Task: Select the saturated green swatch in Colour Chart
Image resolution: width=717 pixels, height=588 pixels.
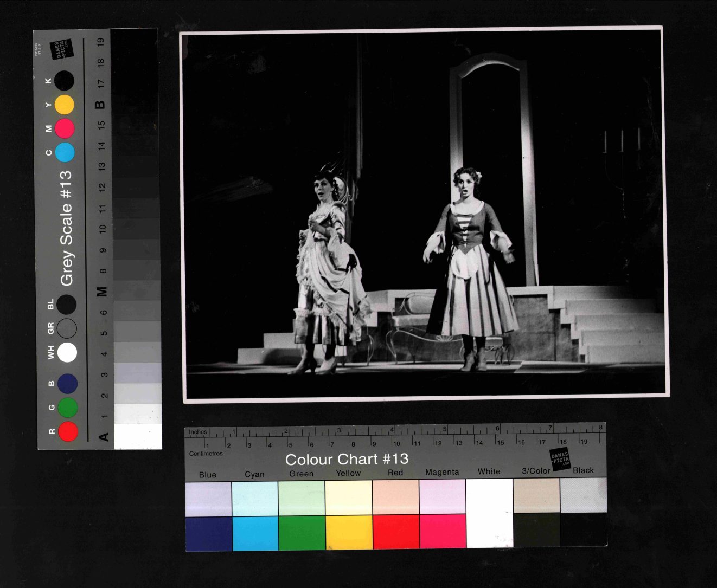Action: click(x=302, y=533)
